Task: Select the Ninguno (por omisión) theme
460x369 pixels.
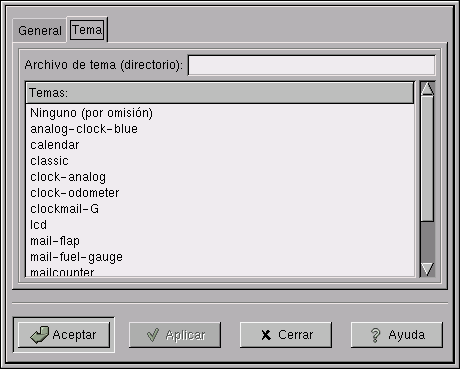Action: [x=220, y=113]
